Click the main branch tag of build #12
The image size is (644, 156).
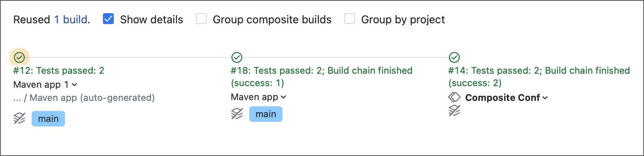click(x=48, y=119)
